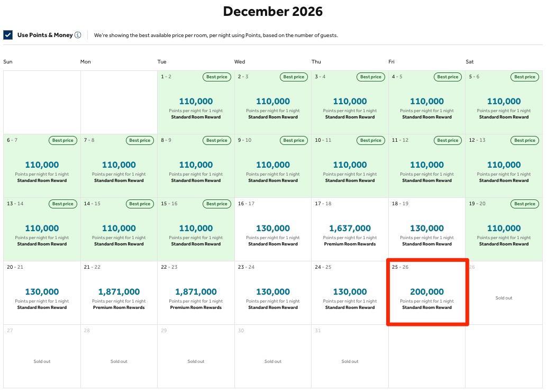Select the December 5 Saturday date cell
Image resolution: width=547 pixels, height=392 pixels.
click(504, 101)
